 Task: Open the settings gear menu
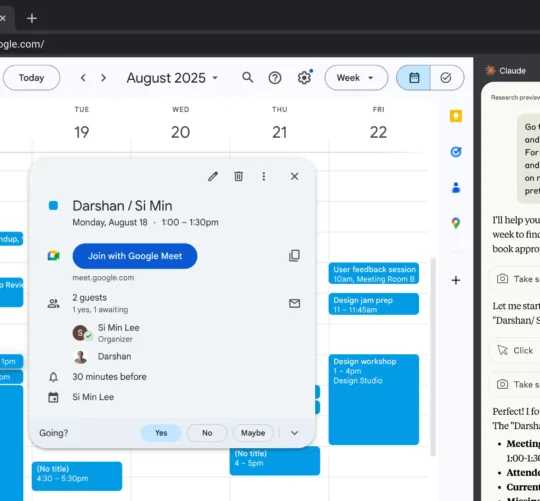304,78
